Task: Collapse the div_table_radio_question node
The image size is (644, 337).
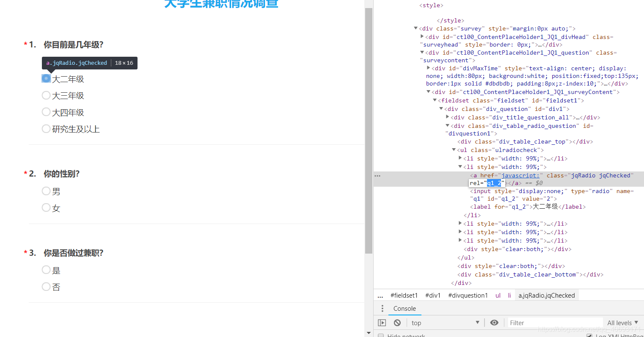Action: pyautogui.click(x=447, y=125)
